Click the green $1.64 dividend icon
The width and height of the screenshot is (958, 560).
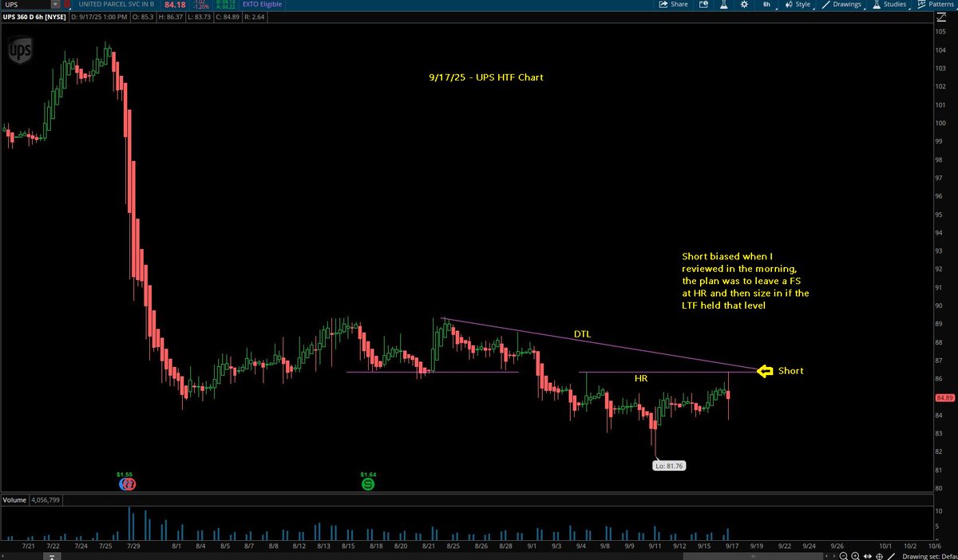pos(367,483)
